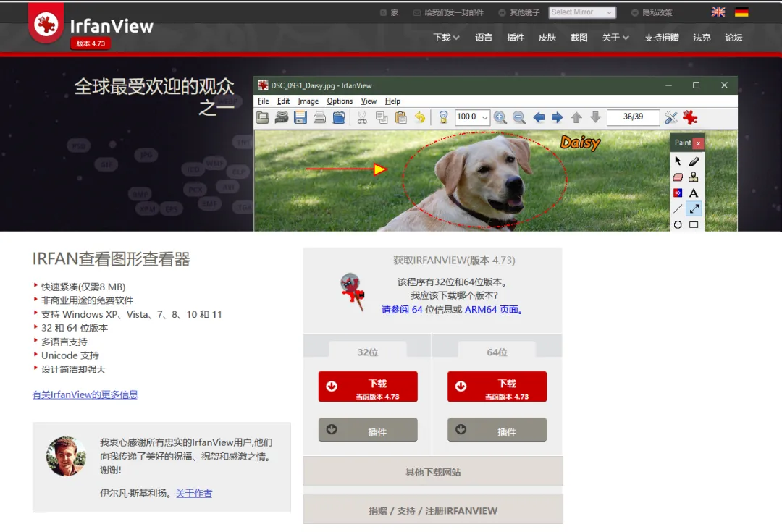
Task: Select the Paint panel text A tool
Action: (x=694, y=193)
